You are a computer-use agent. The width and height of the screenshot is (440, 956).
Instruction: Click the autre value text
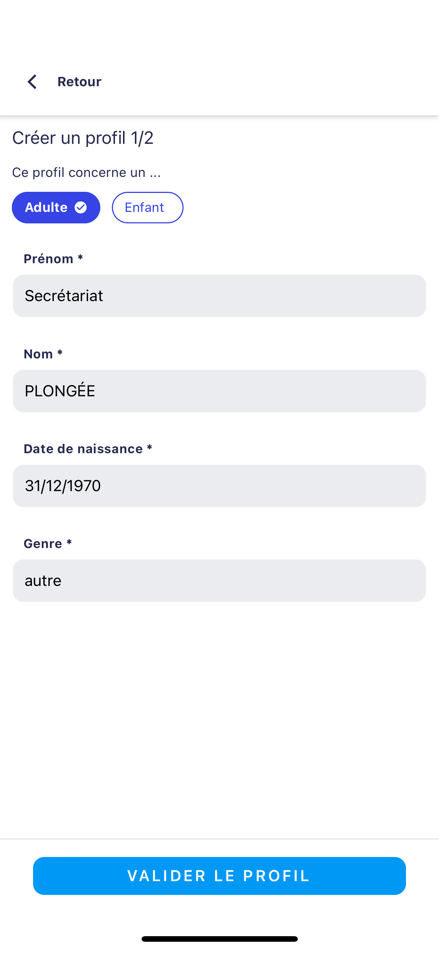point(43,581)
